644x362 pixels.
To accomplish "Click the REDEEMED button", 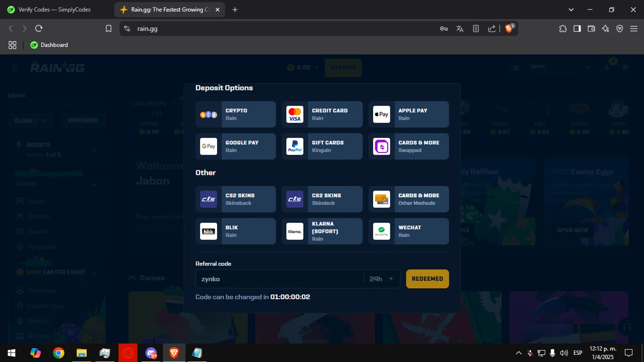I will [x=428, y=279].
